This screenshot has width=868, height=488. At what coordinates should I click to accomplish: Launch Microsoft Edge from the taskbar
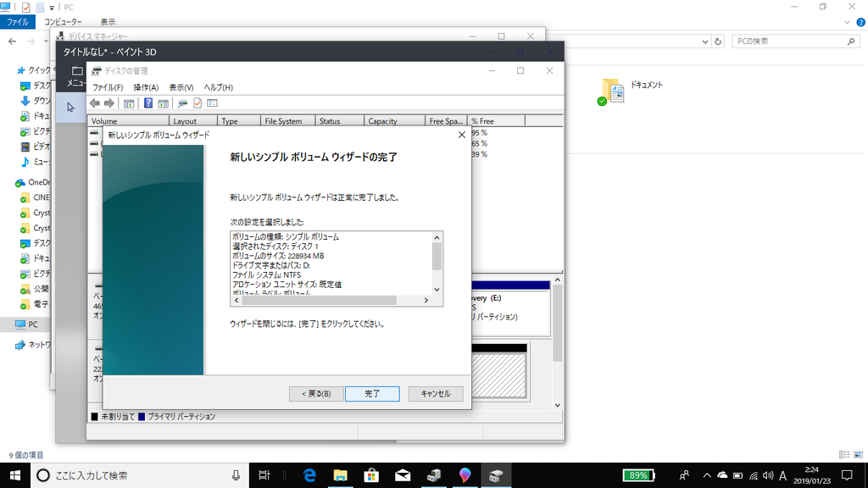(309, 475)
